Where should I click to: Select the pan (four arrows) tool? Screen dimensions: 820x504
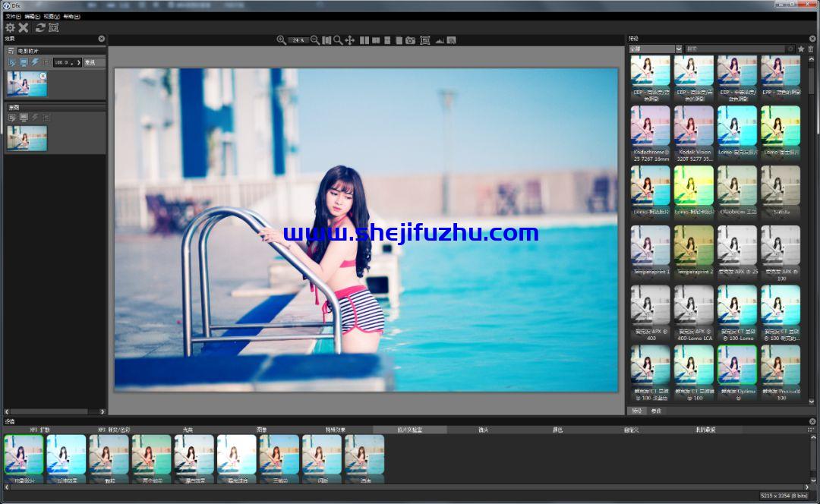point(350,40)
